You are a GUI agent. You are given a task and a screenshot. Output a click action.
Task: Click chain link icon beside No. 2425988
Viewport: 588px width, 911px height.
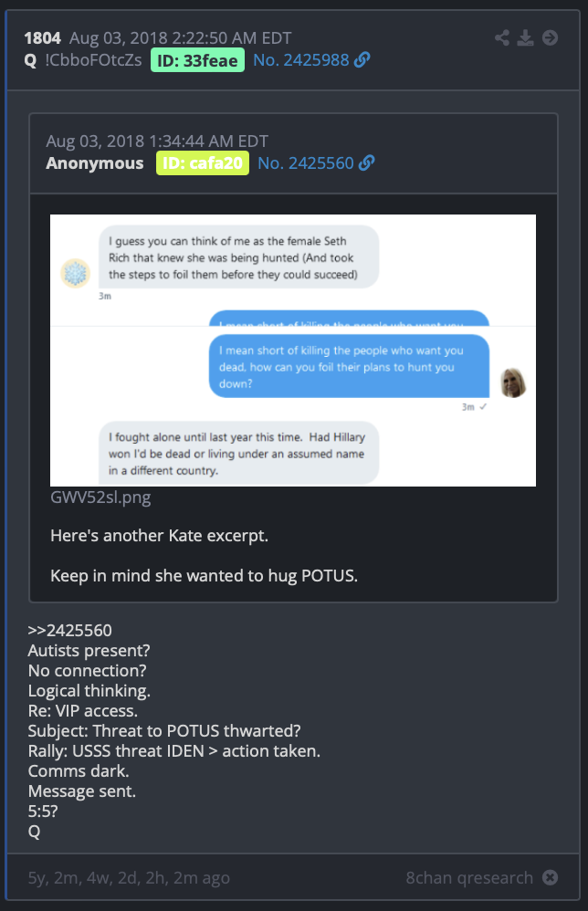click(362, 60)
